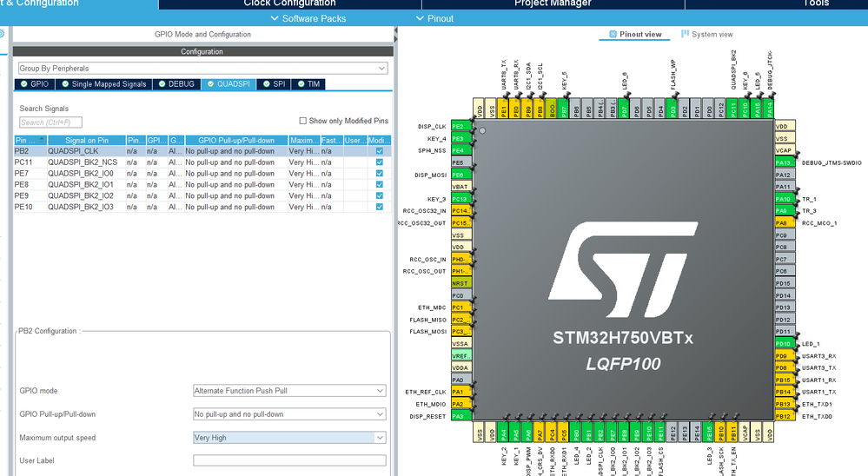Select the QUADSPI_BK2_IO3 signal row
The width and height of the screenshot is (868, 476).
[x=202, y=207]
